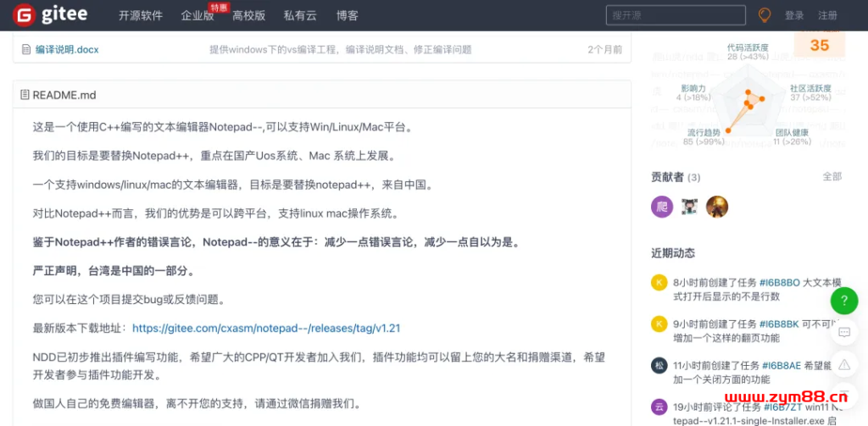The image size is (868, 426).
Task: Click the 登录 link
Action: (x=794, y=15)
